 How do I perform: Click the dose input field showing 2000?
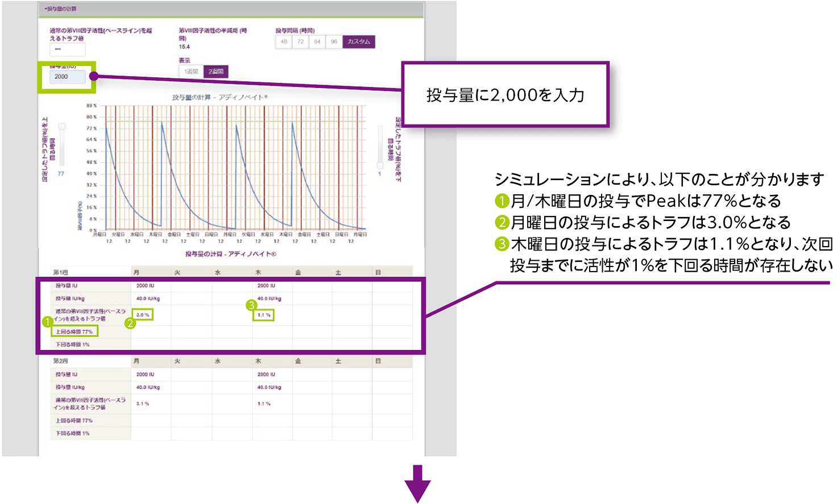pyautogui.click(x=67, y=77)
